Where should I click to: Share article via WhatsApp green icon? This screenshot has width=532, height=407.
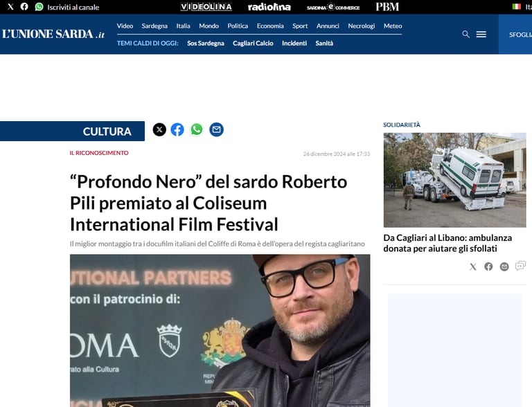(197, 129)
